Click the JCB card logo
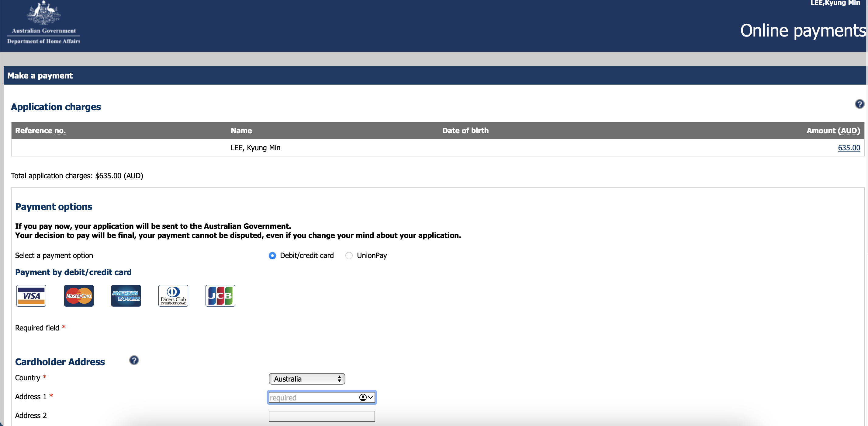This screenshot has width=868, height=426. (220, 296)
